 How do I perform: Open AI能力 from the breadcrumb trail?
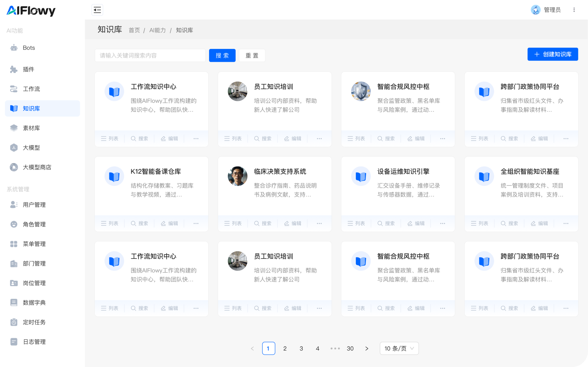(x=157, y=30)
